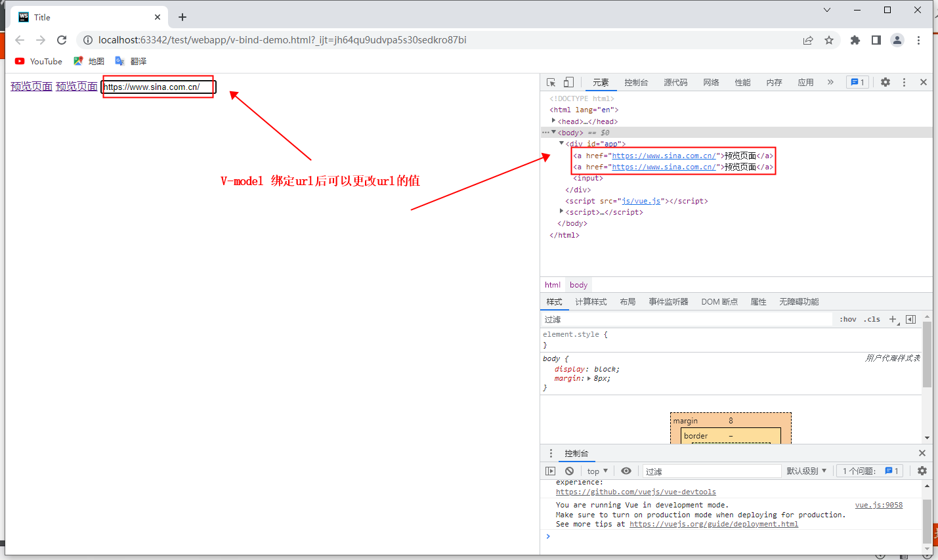Click the share page icon
This screenshot has width=938, height=560.
coord(808,40)
